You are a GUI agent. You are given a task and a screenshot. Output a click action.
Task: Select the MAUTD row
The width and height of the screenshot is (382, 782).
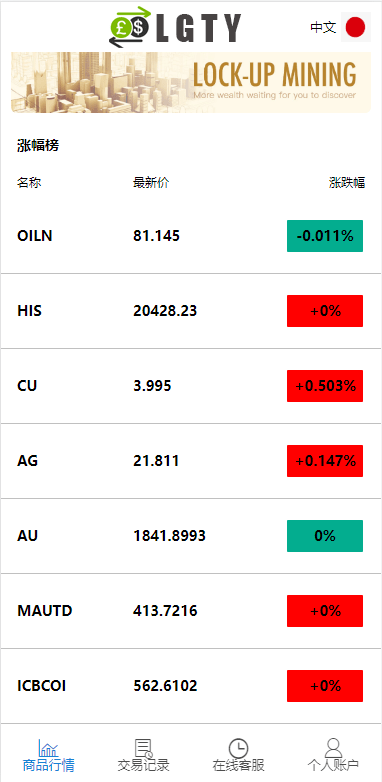[x=191, y=611]
